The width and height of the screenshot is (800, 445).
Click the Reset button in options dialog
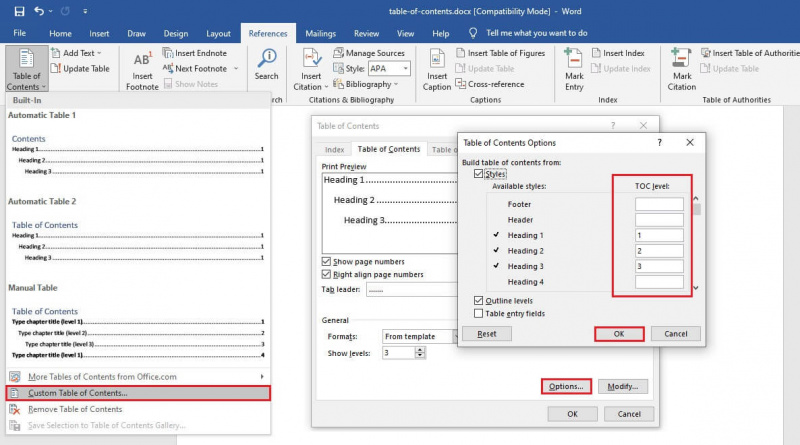pos(487,334)
